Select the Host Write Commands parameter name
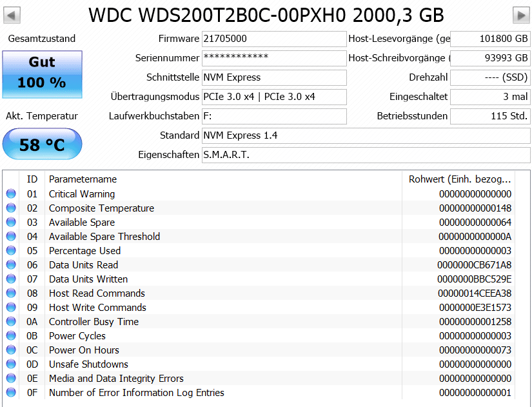The image size is (532, 407). [x=98, y=307]
